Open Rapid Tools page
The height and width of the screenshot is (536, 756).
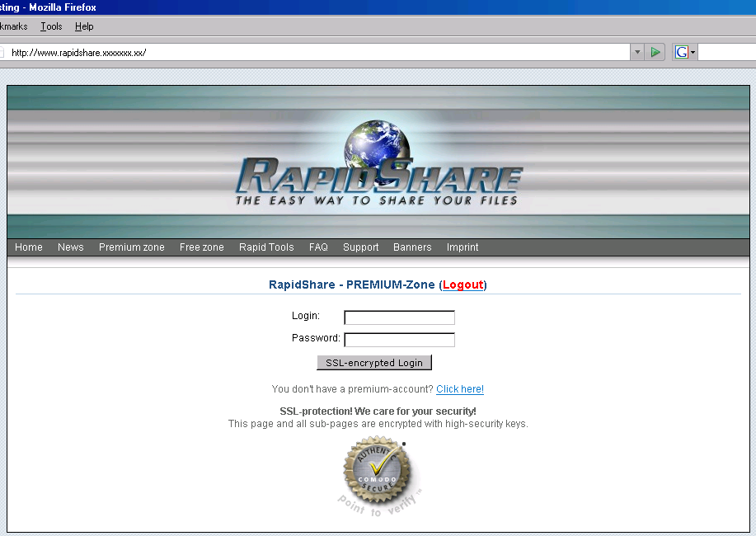[x=266, y=247]
